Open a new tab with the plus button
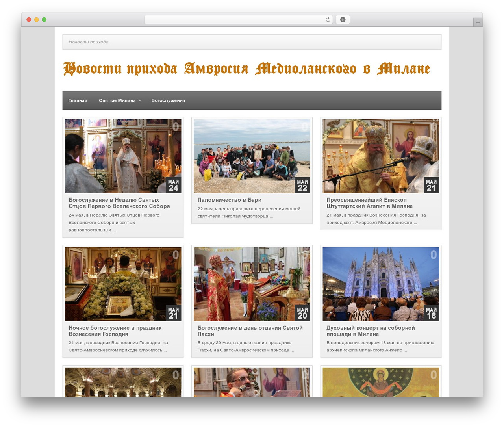 point(478,22)
